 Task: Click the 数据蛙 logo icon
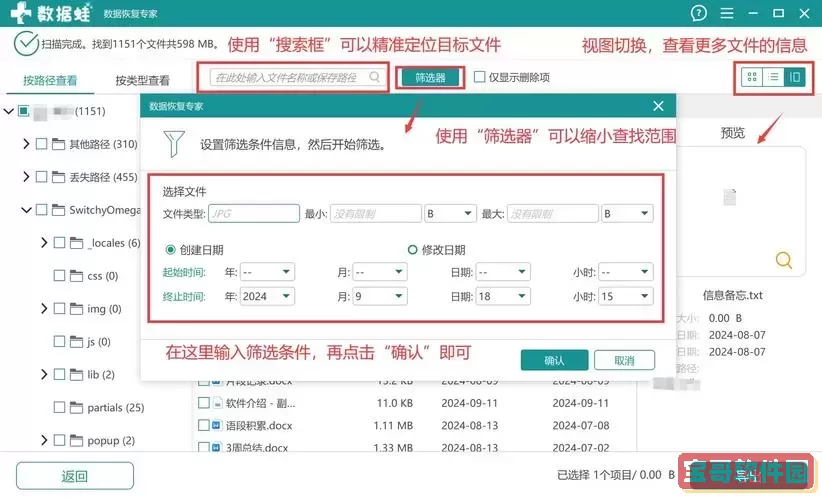coord(21,13)
